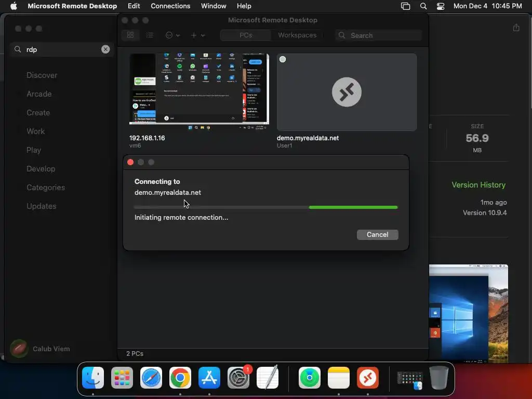
Task: Open System Settings from the Dock
Action: pyautogui.click(x=238, y=378)
